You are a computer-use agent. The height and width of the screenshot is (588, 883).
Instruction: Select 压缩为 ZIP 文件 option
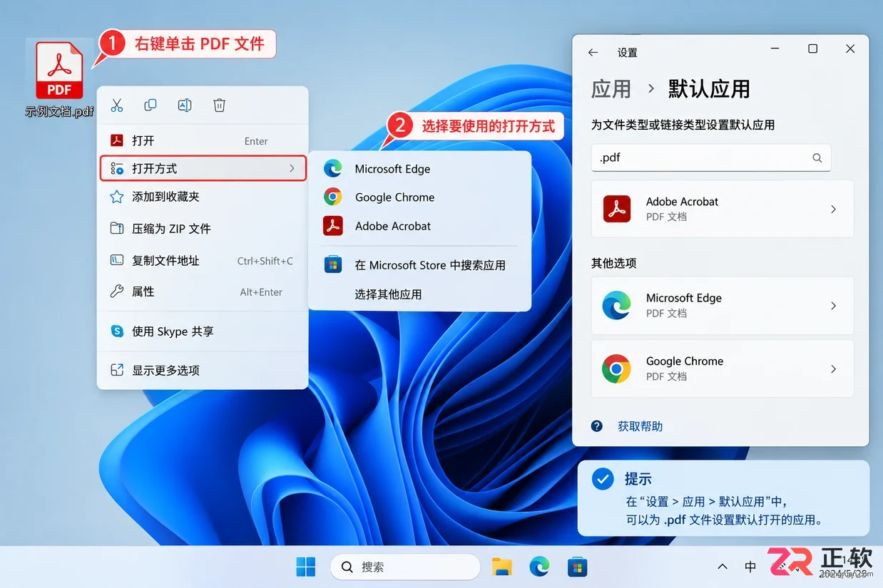click(203, 229)
